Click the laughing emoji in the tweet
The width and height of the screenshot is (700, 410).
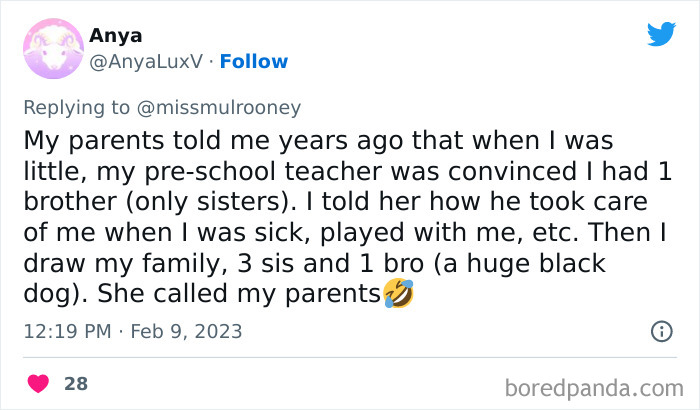pos(399,294)
